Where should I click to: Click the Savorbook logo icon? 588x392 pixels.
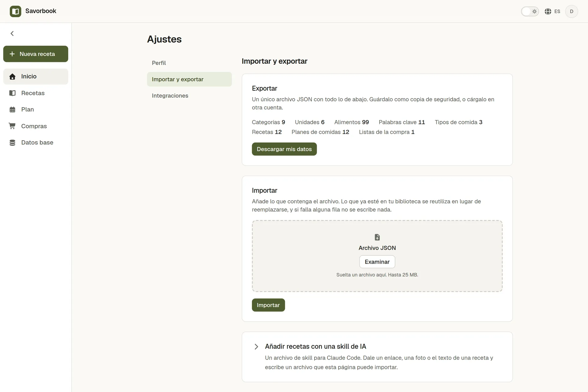tap(15, 11)
